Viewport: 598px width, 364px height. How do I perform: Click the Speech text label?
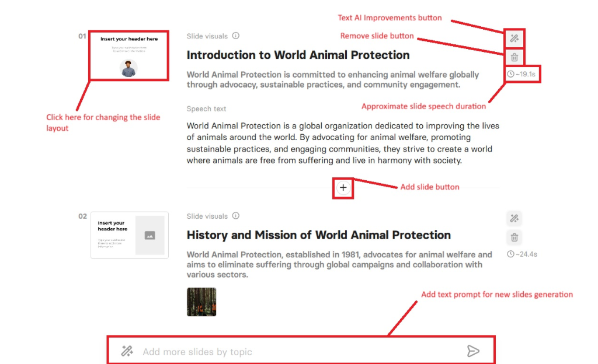coord(206,109)
